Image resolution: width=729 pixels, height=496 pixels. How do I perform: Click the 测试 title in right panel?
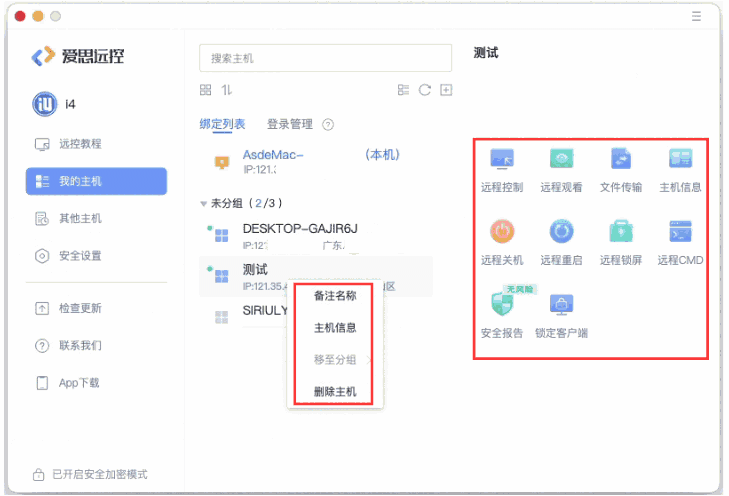486,53
